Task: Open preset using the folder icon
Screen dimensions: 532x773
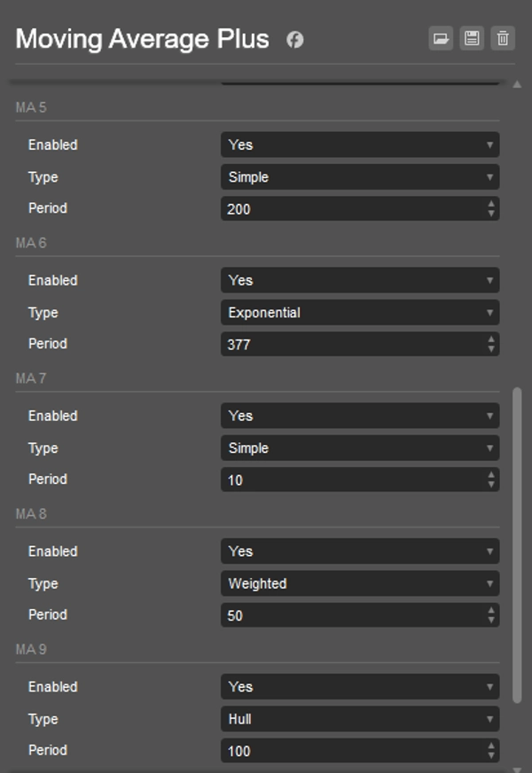Action: (x=440, y=38)
